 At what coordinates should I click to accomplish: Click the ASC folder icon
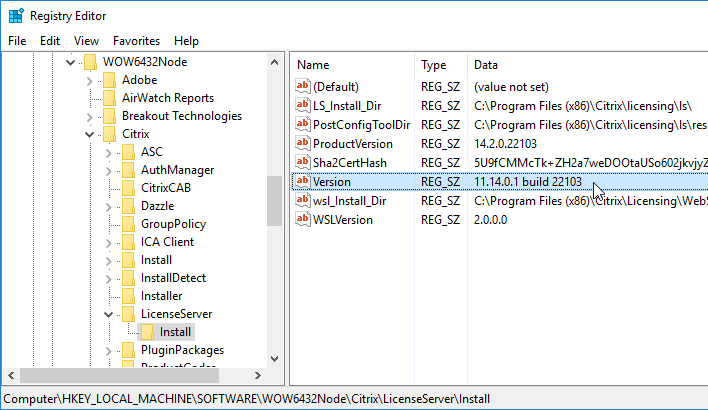pos(128,152)
